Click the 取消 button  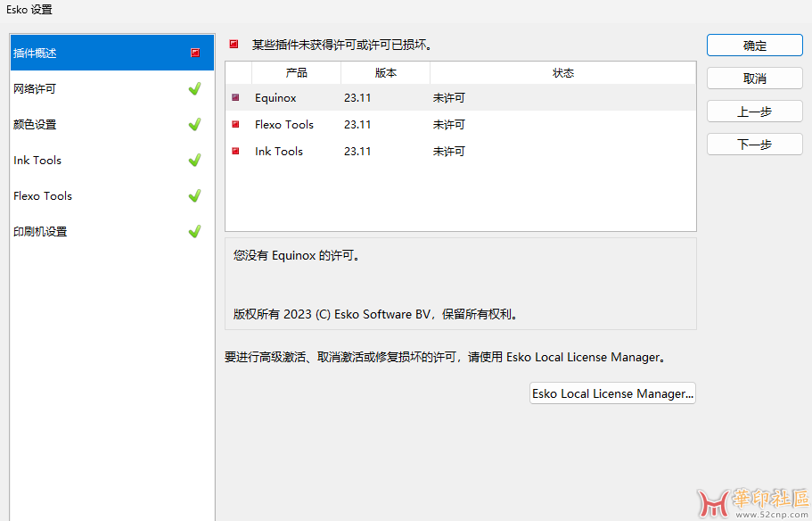coord(755,79)
